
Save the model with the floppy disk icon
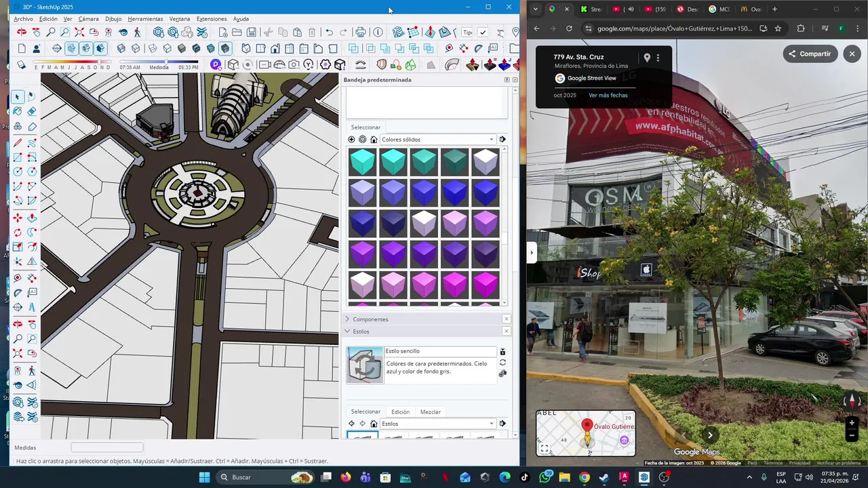point(252,32)
